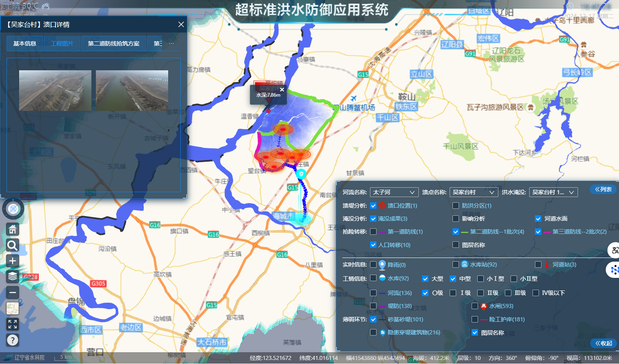The image size is (619, 364).
Task: Click the blue network floating icon on the right edge
Action: coord(614,270)
